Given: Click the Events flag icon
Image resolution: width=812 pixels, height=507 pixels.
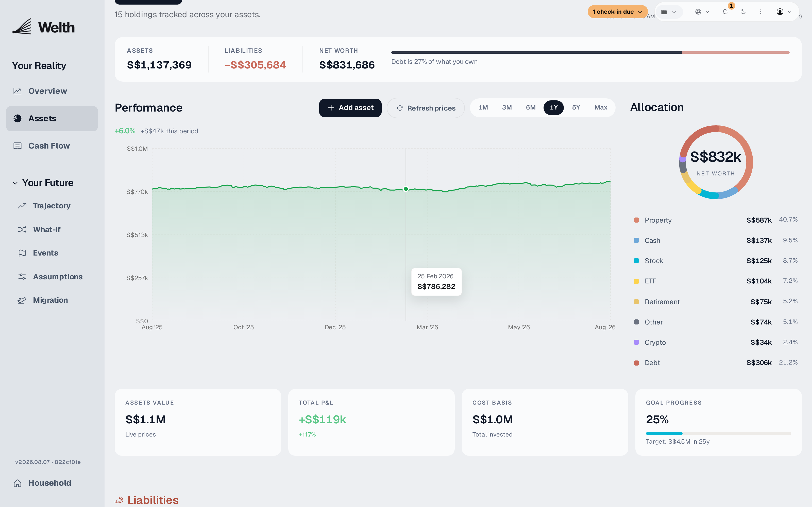Looking at the screenshot, I should click(22, 253).
